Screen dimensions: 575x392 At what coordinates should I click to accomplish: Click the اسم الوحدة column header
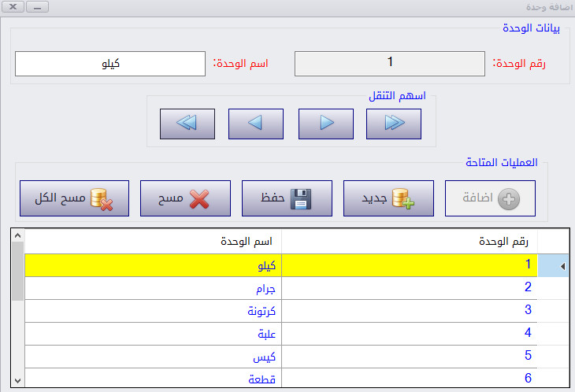(x=154, y=242)
